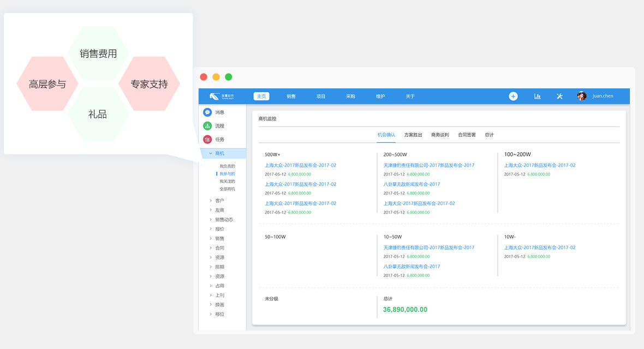Image resolution: width=644 pixels, height=349 pixels.
Task: Click the blue 消息 message icon
Action: (207, 112)
